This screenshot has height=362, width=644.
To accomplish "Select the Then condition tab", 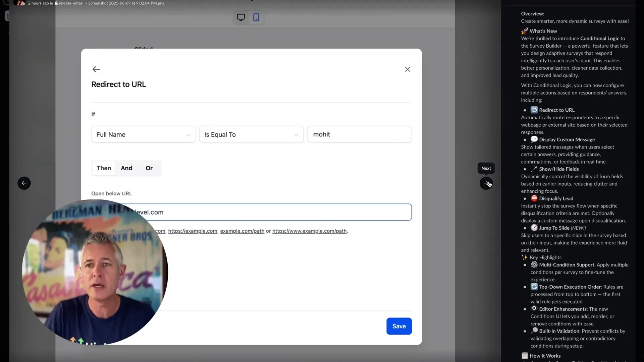I will (x=104, y=168).
